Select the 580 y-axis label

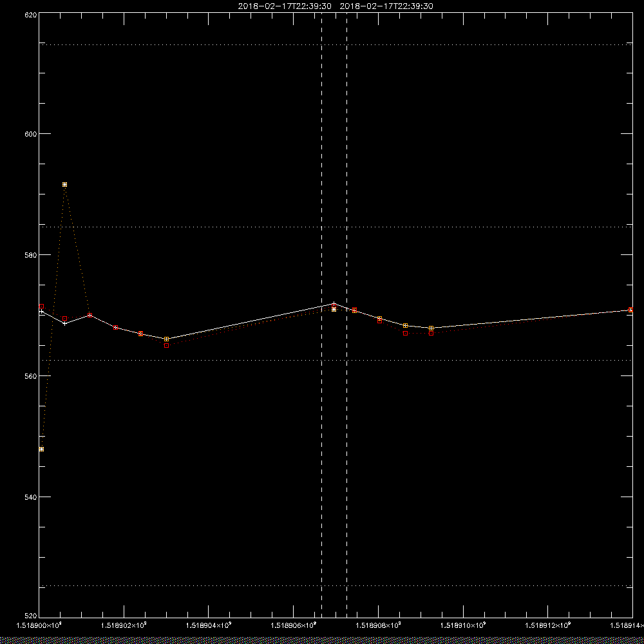click(x=31, y=255)
